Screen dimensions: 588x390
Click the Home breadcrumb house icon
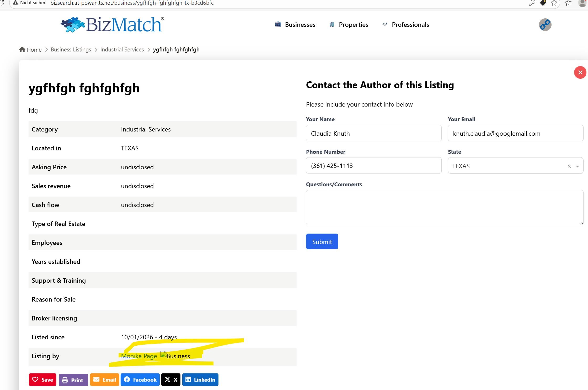point(22,49)
